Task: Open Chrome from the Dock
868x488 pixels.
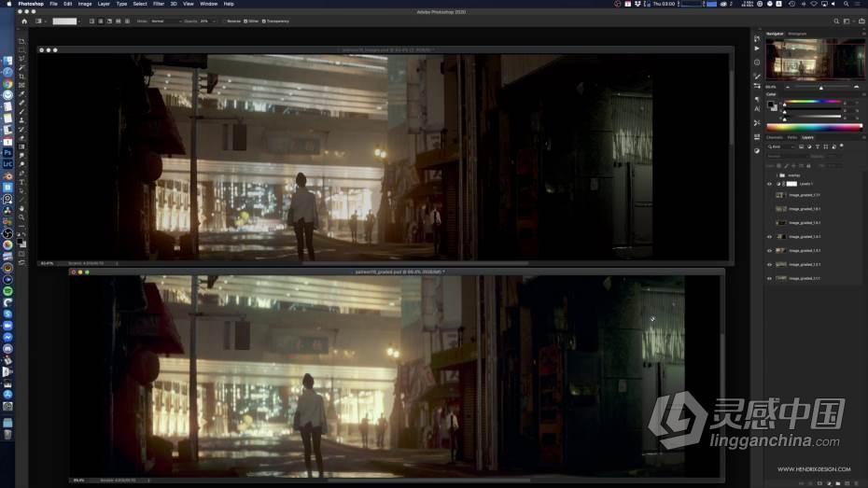Action: 7,84
